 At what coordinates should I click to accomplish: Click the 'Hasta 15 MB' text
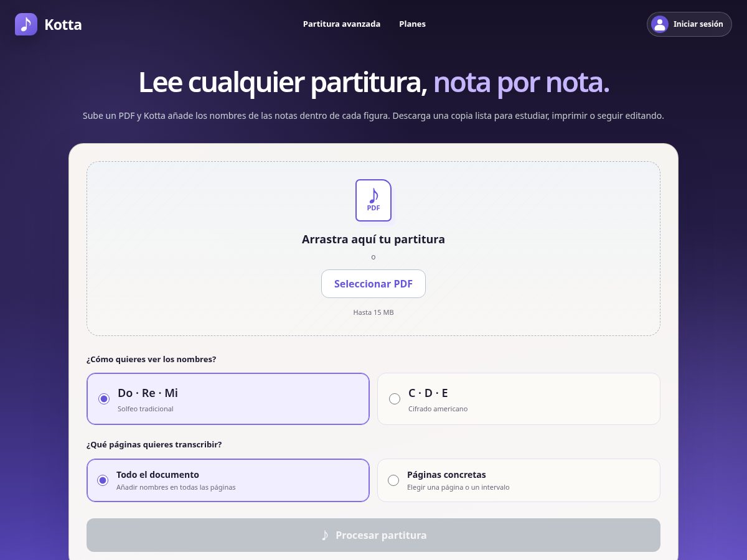374,312
